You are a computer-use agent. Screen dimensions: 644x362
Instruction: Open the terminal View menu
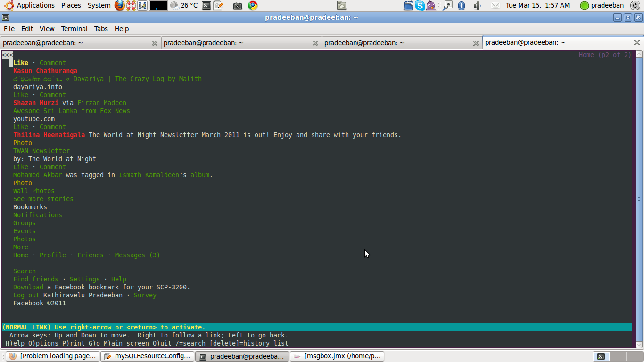(x=47, y=29)
